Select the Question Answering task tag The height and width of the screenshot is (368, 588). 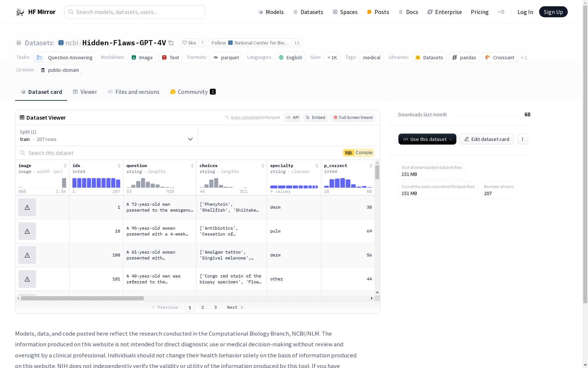click(65, 57)
